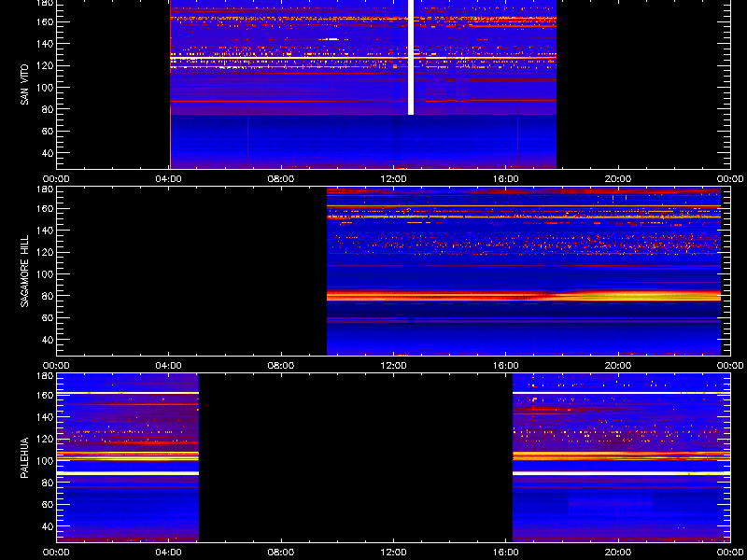
Task: Click the 160 frequency tick on Palehua axis
Action: point(46,395)
